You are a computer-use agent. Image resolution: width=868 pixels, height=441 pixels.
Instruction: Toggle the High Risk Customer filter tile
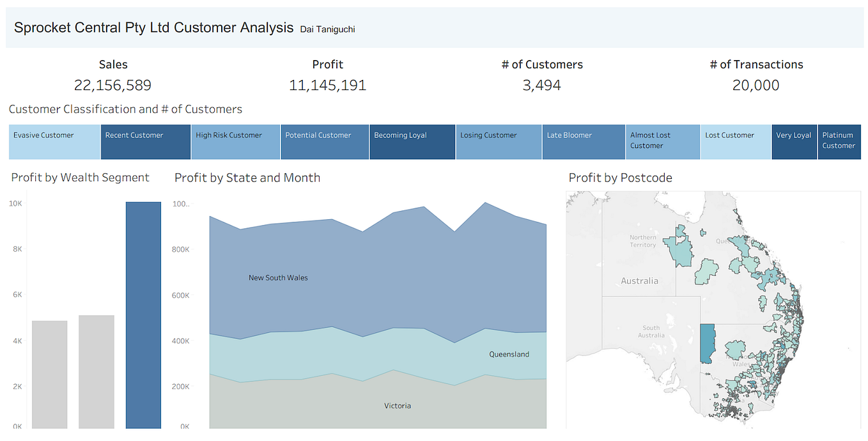(235, 141)
